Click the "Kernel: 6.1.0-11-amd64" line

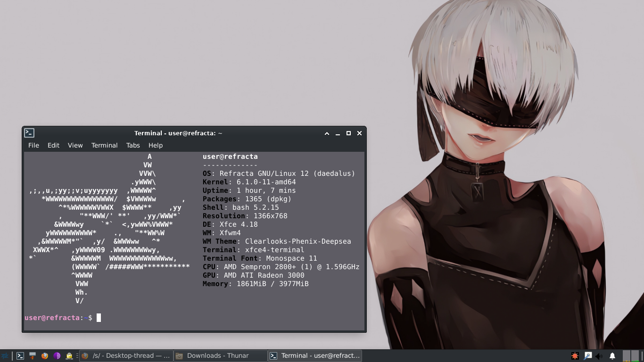pos(249,182)
